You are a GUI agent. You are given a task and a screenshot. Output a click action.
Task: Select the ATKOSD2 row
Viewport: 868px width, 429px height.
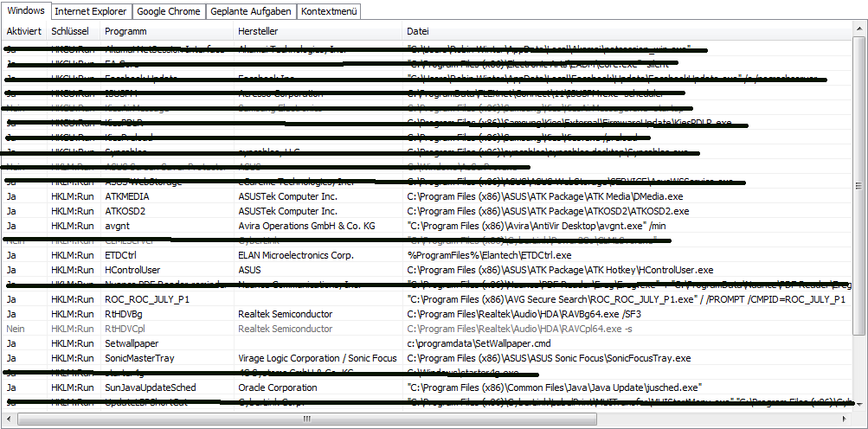pos(126,211)
